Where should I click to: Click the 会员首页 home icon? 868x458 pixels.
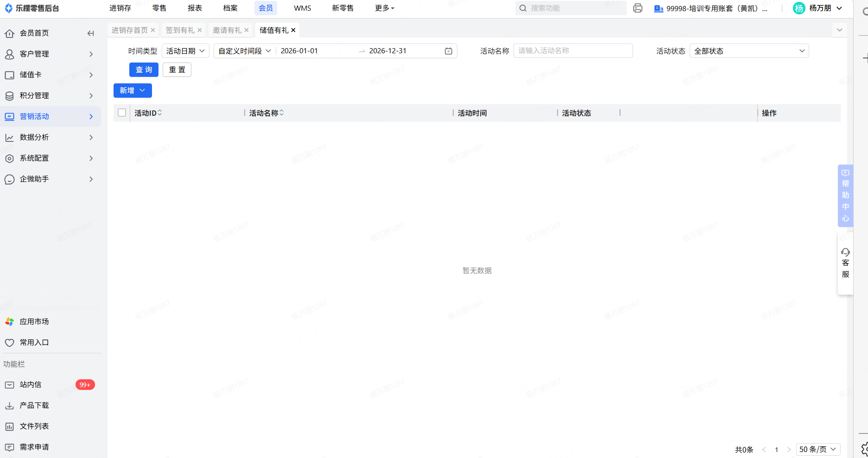point(9,33)
